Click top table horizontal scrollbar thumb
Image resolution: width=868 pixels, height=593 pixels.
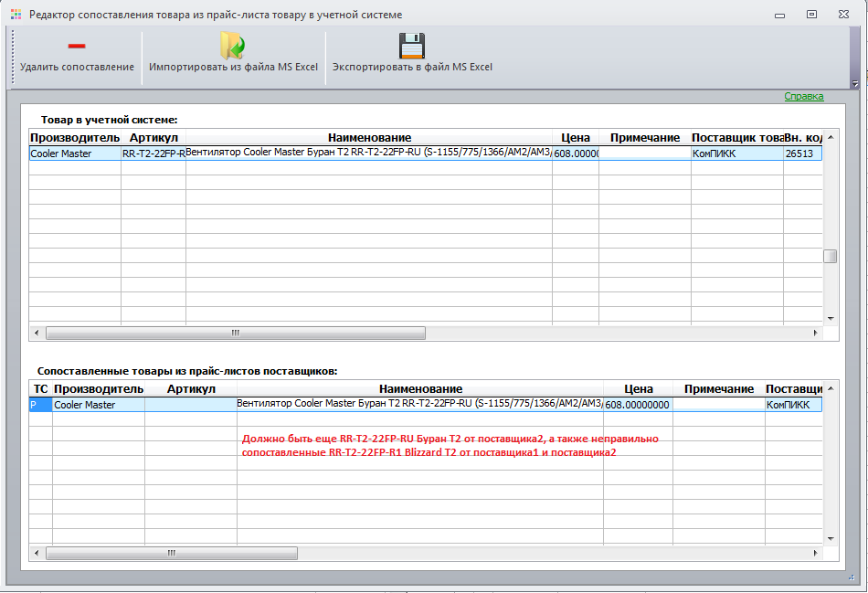236,333
